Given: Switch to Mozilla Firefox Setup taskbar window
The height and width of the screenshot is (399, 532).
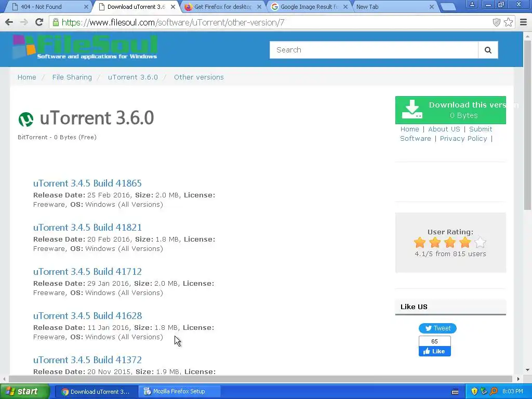Looking at the screenshot, I should click(179, 392).
